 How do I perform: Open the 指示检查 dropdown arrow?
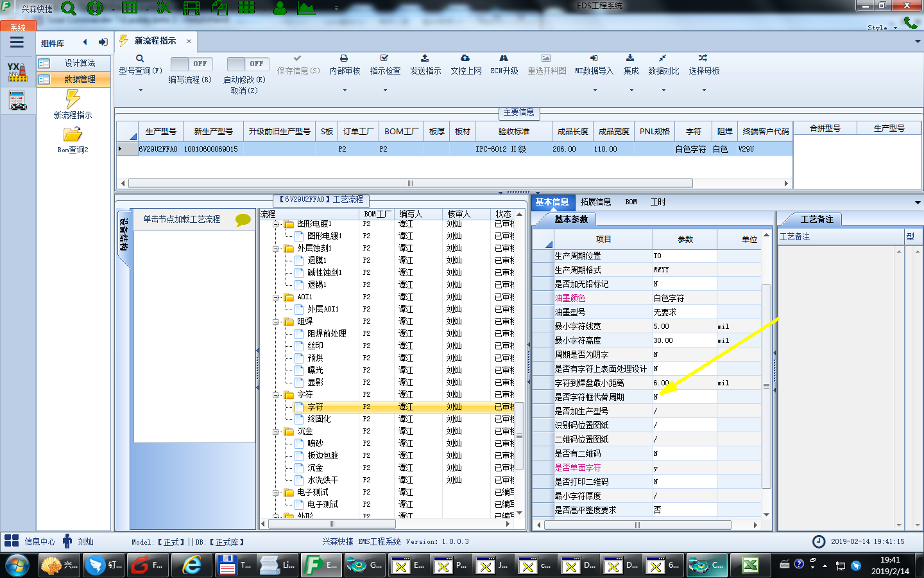tap(385, 91)
